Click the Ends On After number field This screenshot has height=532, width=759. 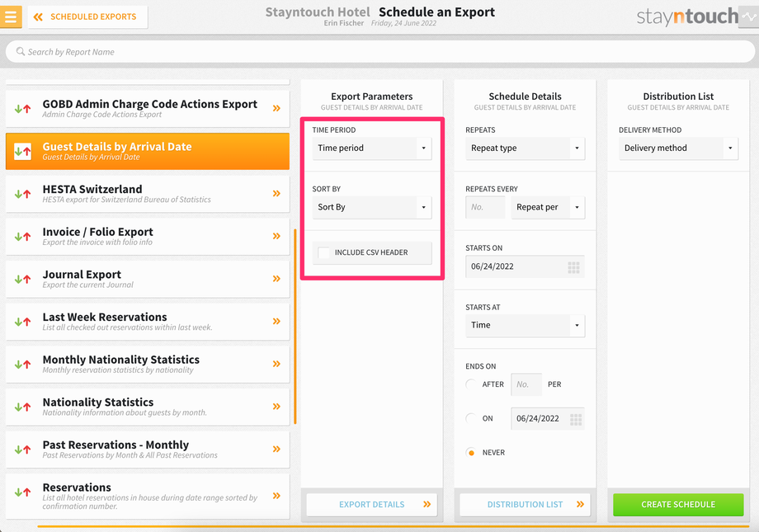tap(526, 384)
